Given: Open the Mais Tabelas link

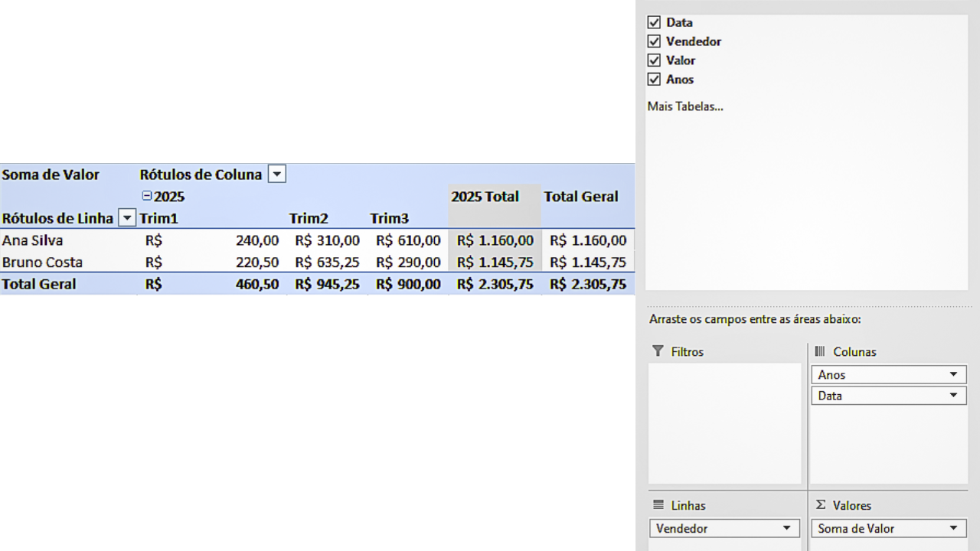Looking at the screenshot, I should coord(685,106).
